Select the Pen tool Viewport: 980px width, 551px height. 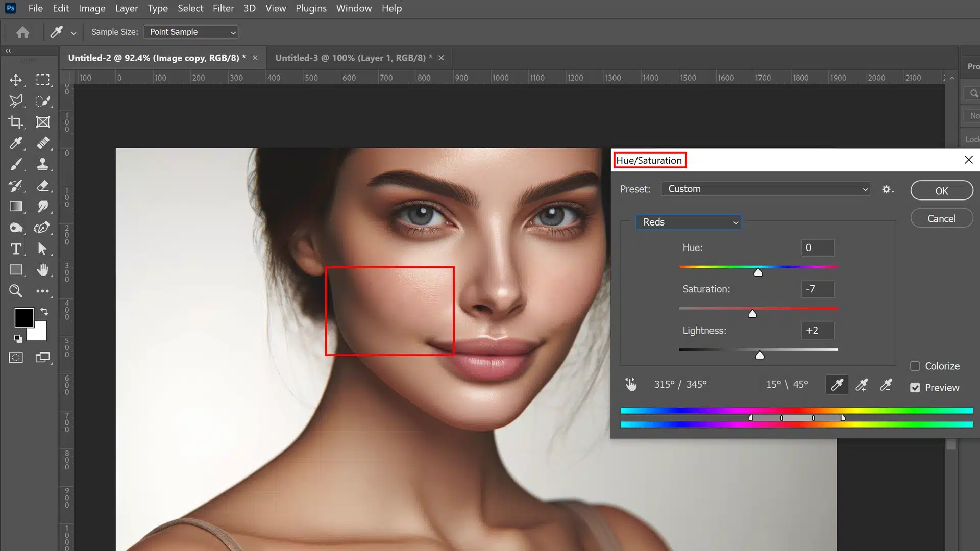point(43,228)
